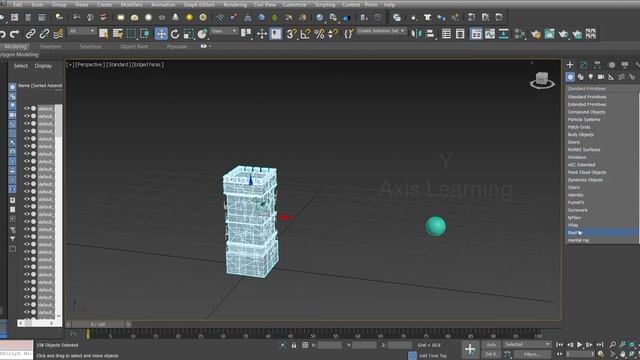Screen dimensions: 640x360
Task: Activate the Unlink Selection tool
Action: pos(44,34)
